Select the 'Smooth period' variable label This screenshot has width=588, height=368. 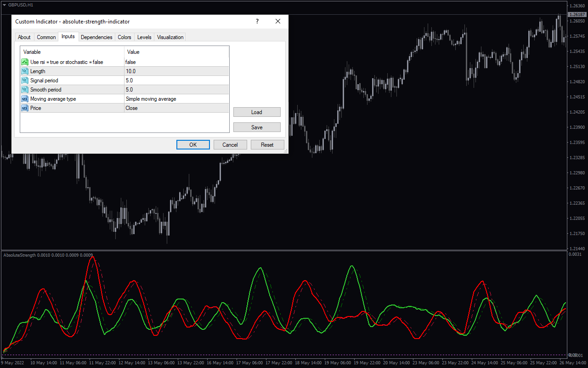[x=45, y=90]
